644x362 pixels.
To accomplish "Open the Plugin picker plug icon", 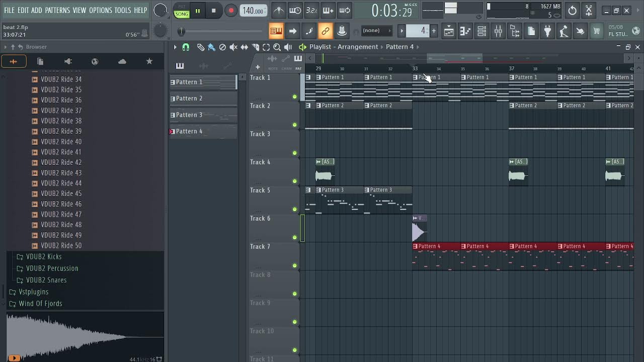I will coord(548,31).
